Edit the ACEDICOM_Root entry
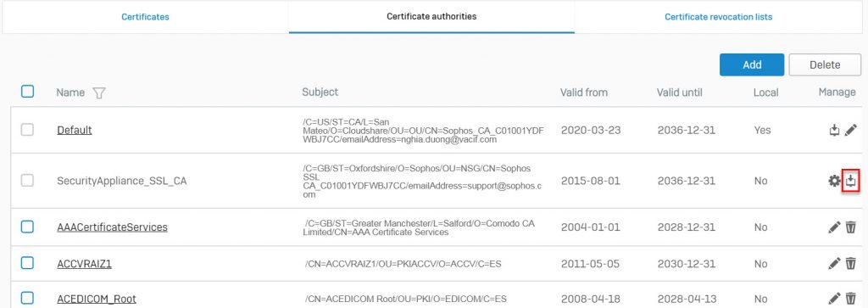Image resolution: width=868 pixels, height=308 pixels. click(834, 300)
